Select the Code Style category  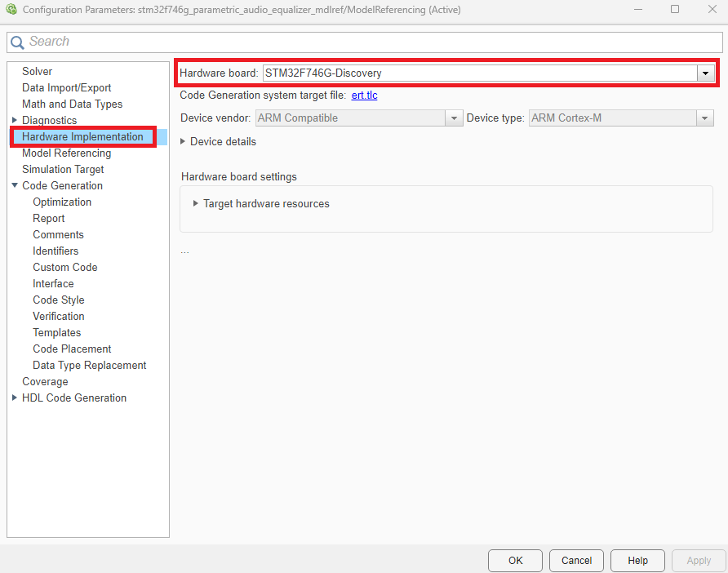[x=58, y=300]
